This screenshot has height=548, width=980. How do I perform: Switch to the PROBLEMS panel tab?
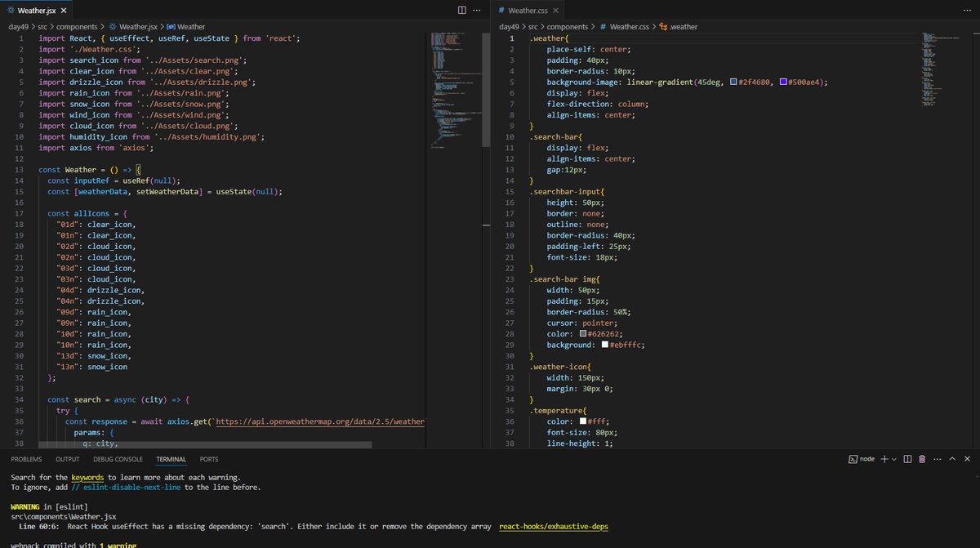click(26, 459)
